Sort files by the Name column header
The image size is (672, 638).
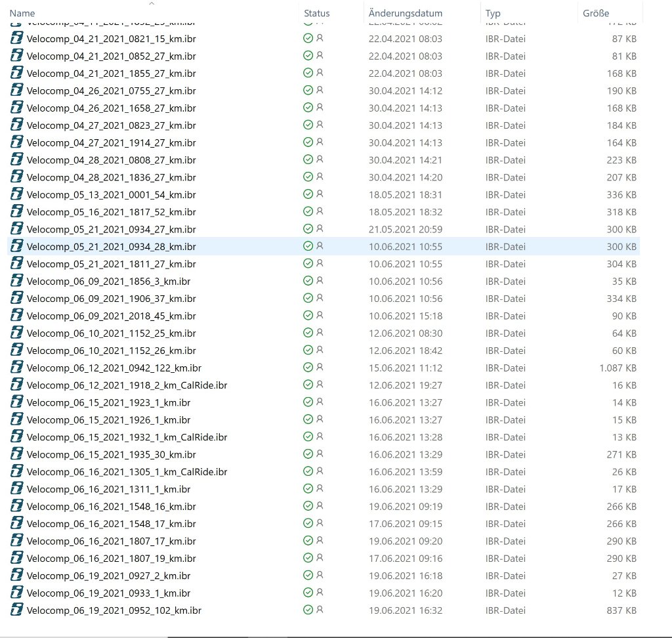click(x=22, y=13)
